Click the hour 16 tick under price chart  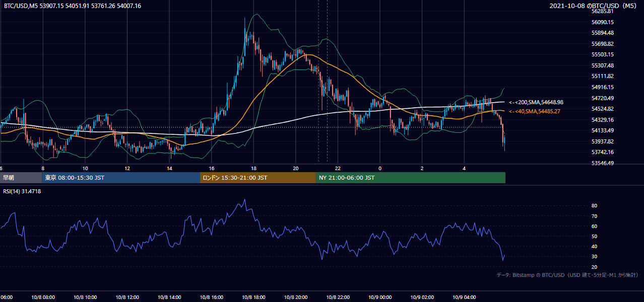(x=212, y=168)
